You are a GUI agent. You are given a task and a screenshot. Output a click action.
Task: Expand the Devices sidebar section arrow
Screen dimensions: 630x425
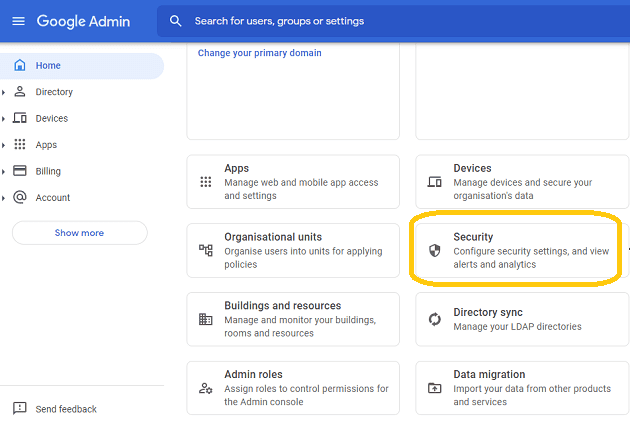(3, 119)
